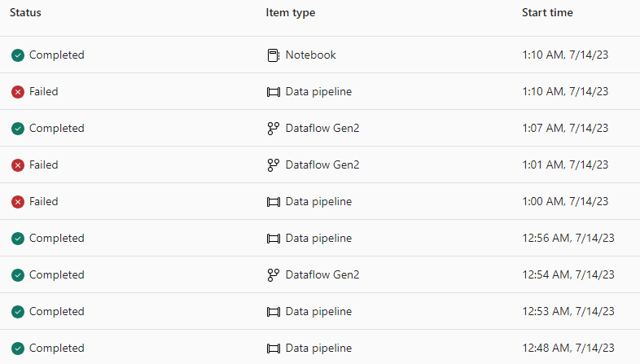Screen dimensions: 640x364
Task: Click Dataflow Gen2 icon at 1:01 AM
Action: 273,165
